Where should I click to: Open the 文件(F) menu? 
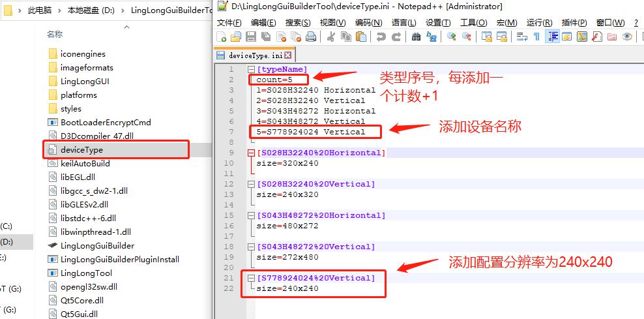coord(229,23)
